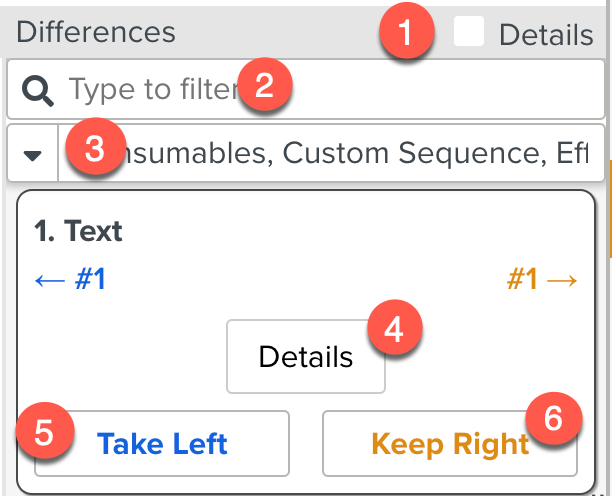The width and height of the screenshot is (612, 496).
Task: Jump to right change via orange #1 link
Action: click(542, 280)
